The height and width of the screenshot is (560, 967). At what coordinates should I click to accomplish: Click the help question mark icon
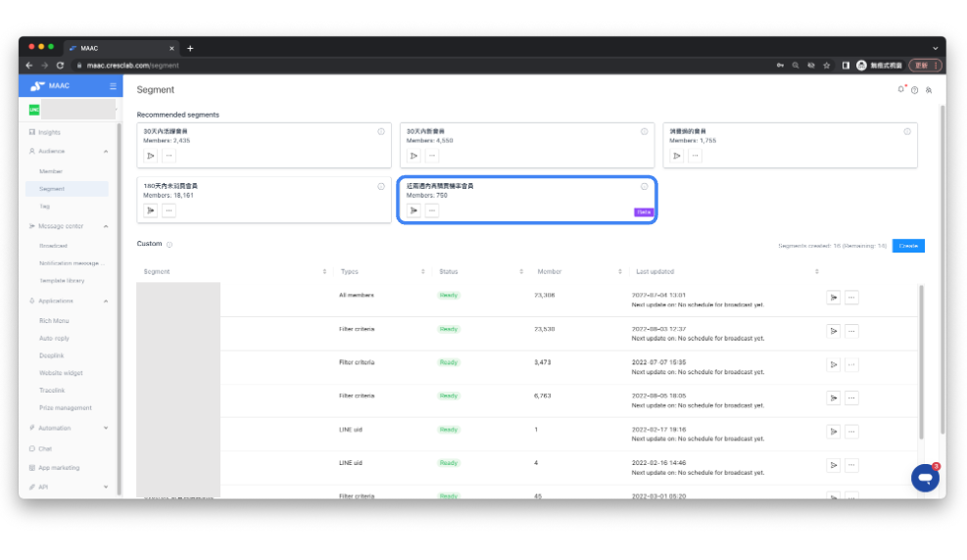915,90
